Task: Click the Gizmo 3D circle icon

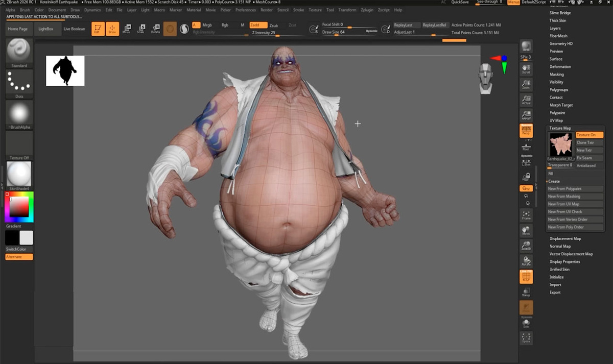Action: coord(170,29)
